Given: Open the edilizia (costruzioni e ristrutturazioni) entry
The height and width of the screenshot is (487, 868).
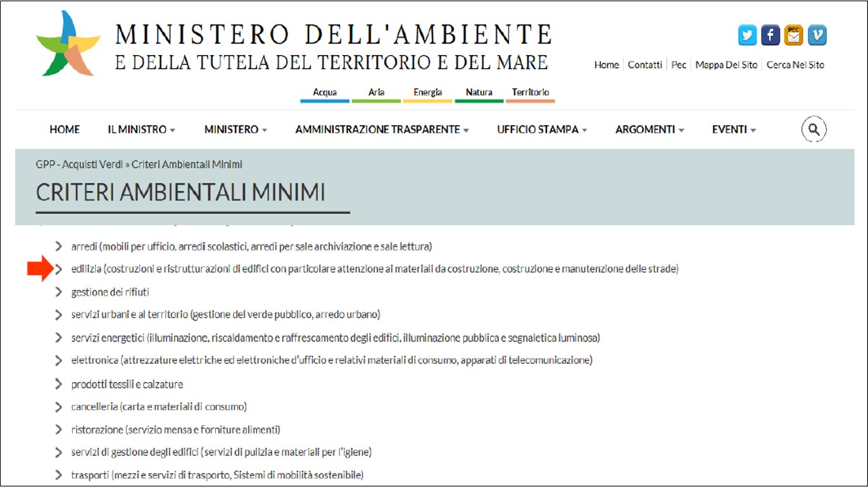Looking at the screenshot, I should tap(375, 269).
